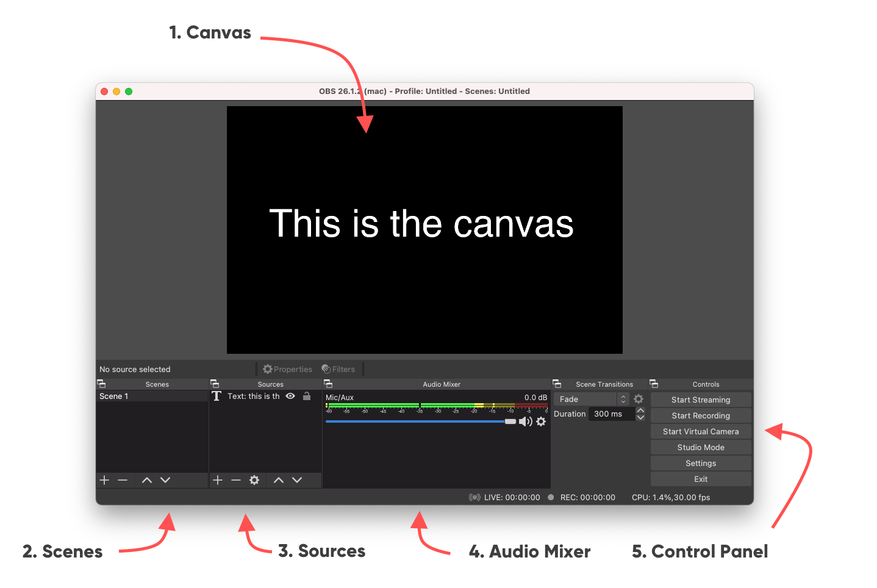The image size is (877, 588).
Task: Mute Mic/Aux with the speaker icon
Action: pyautogui.click(x=525, y=421)
